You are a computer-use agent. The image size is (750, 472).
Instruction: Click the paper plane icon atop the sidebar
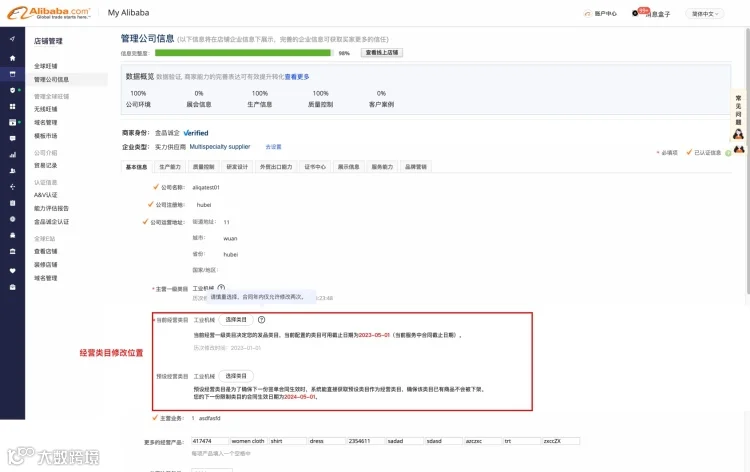12,39
